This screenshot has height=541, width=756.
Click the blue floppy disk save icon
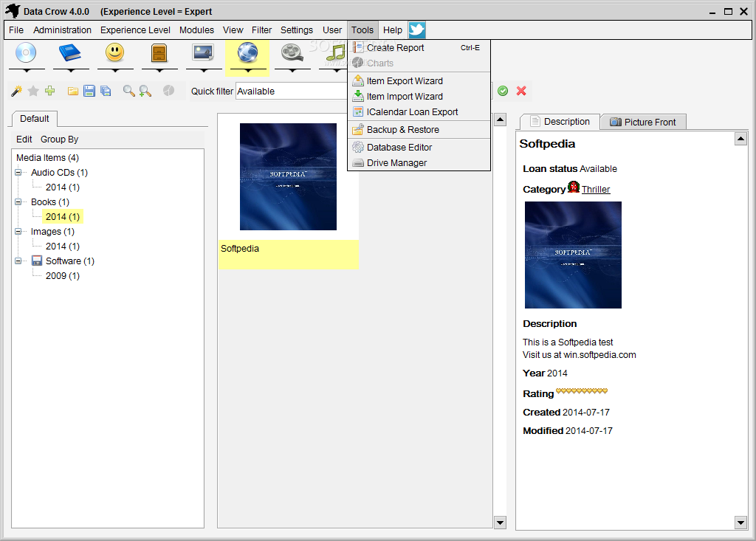pos(89,91)
